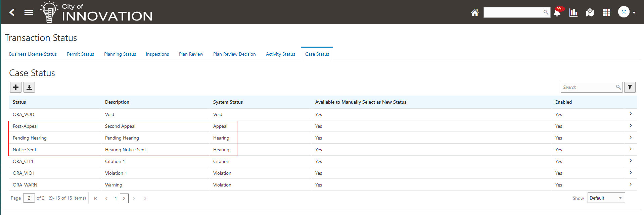The height and width of the screenshot is (215, 644).
Task: Open the page finder grid icon
Action: point(606,13)
